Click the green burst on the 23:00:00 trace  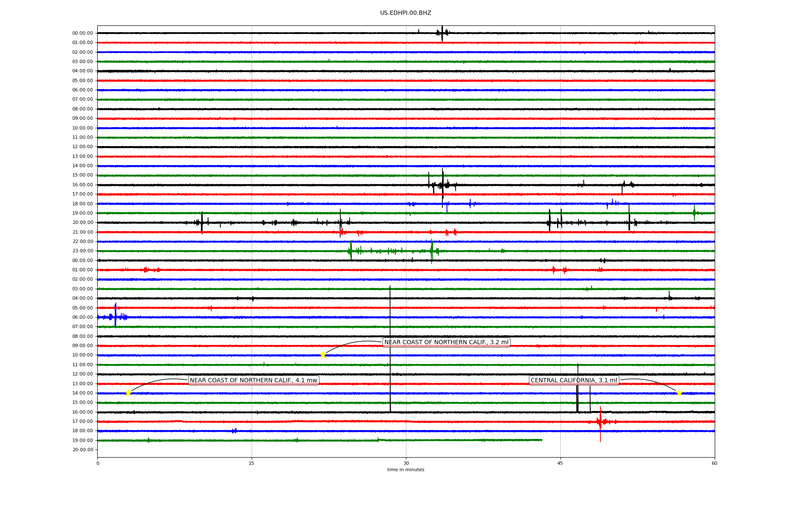[x=351, y=251]
